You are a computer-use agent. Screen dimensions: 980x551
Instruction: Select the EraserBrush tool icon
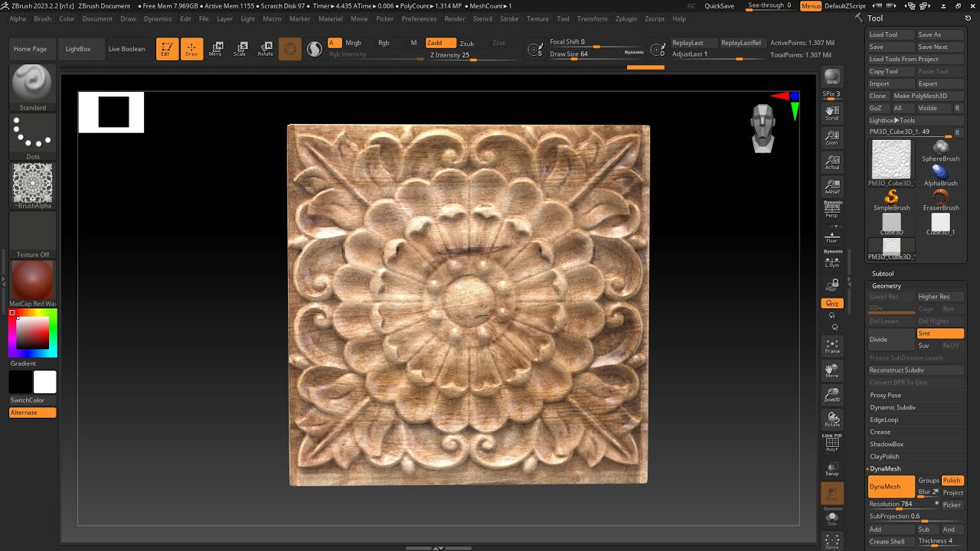click(x=940, y=200)
